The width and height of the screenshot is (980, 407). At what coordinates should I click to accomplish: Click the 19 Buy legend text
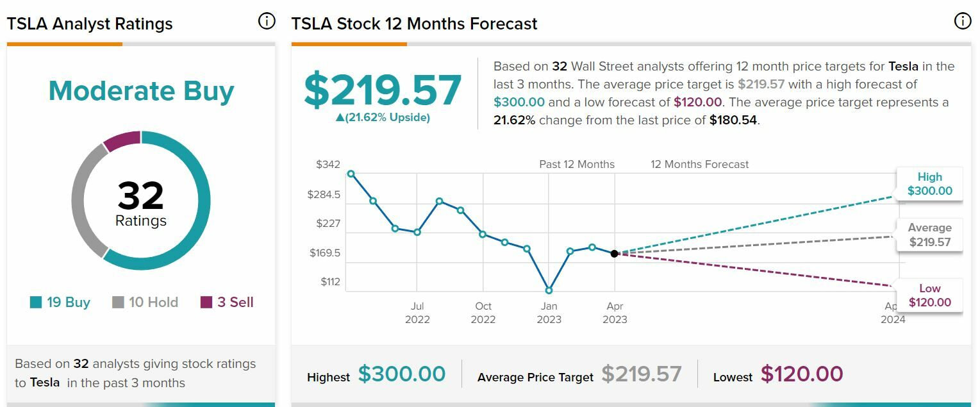coord(69,303)
